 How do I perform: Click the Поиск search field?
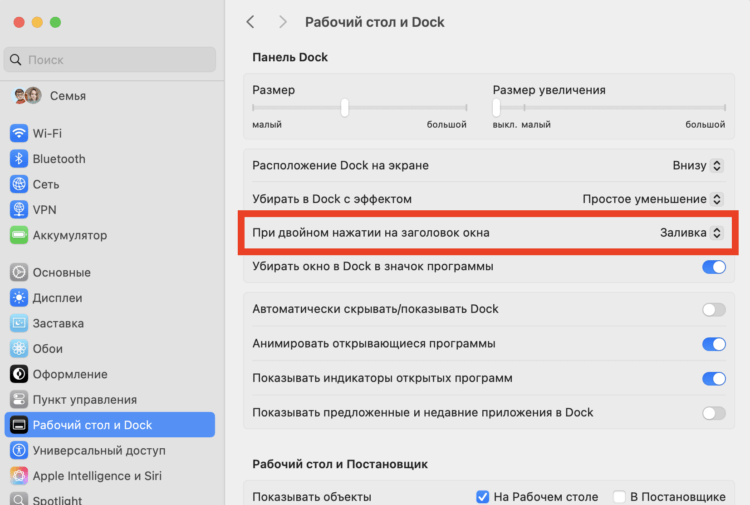(110, 60)
